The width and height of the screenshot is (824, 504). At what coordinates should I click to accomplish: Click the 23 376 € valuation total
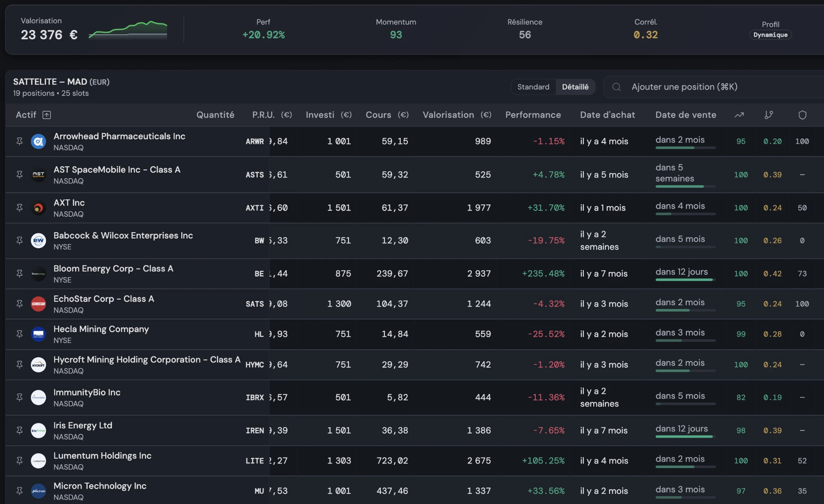[x=49, y=35]
